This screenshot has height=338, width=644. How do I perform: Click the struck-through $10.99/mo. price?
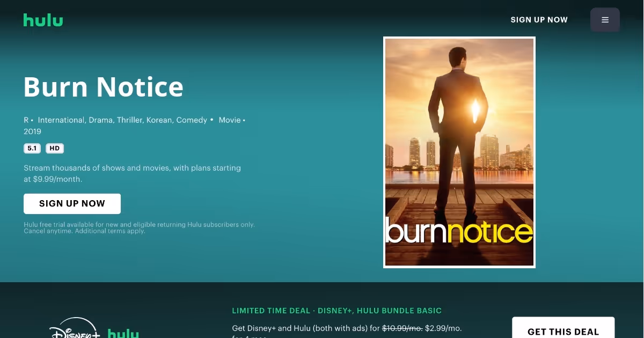tap(402, 328)
